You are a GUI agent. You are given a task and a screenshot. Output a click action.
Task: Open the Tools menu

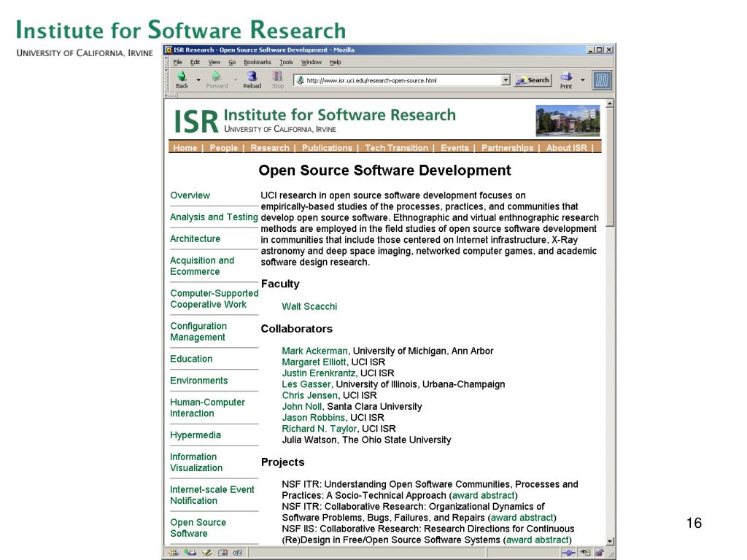pyautogui.click(x=286, y=63)
